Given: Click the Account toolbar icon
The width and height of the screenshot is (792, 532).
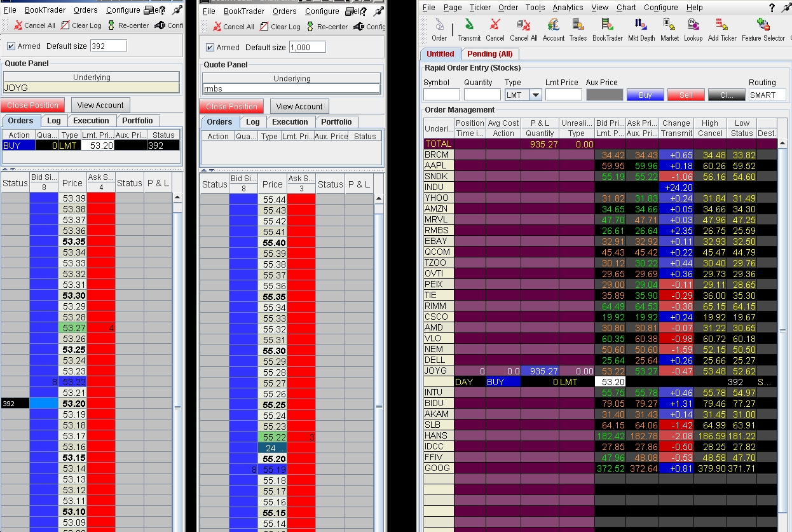Looking at the screenshot, I should (553, 29).
